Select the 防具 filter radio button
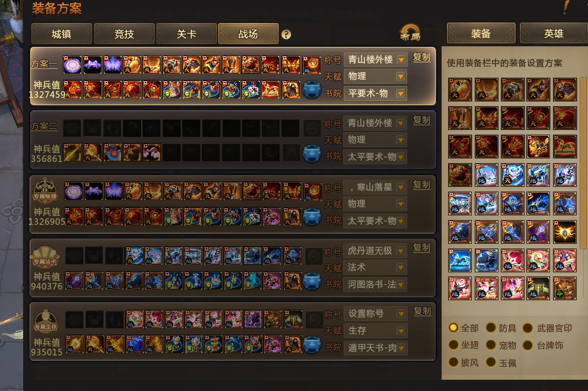The image size is (588, 391). pos(491,328)
